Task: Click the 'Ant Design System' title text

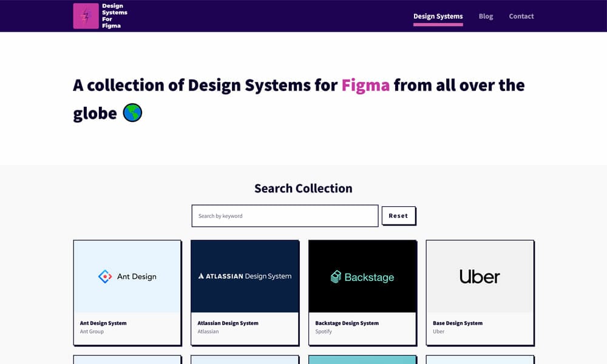Action: pos(103,323)
